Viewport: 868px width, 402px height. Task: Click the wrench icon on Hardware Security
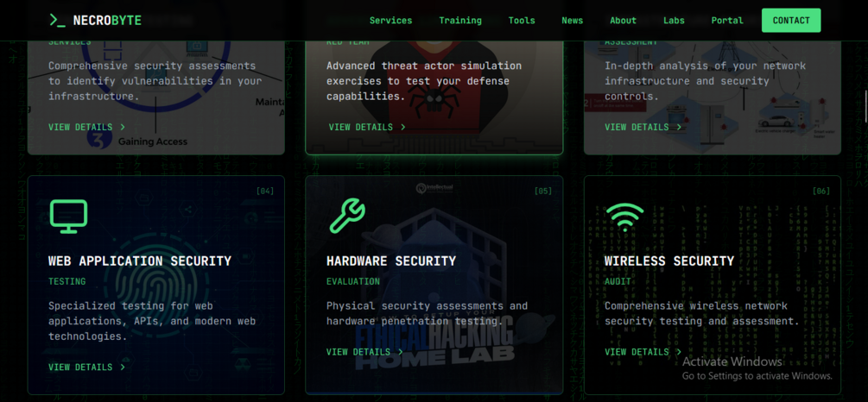point(347,217)
